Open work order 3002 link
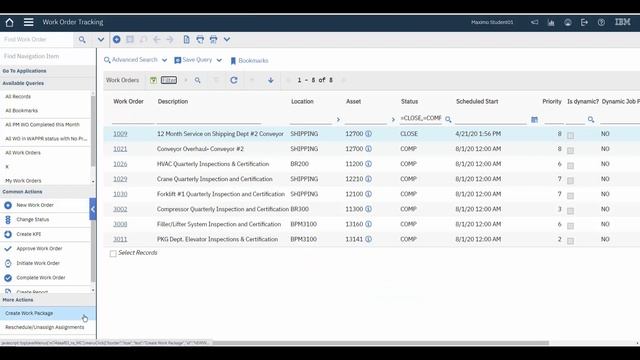Image resolution: width=640 pixels, height=360 pixels. pos(120,209)
